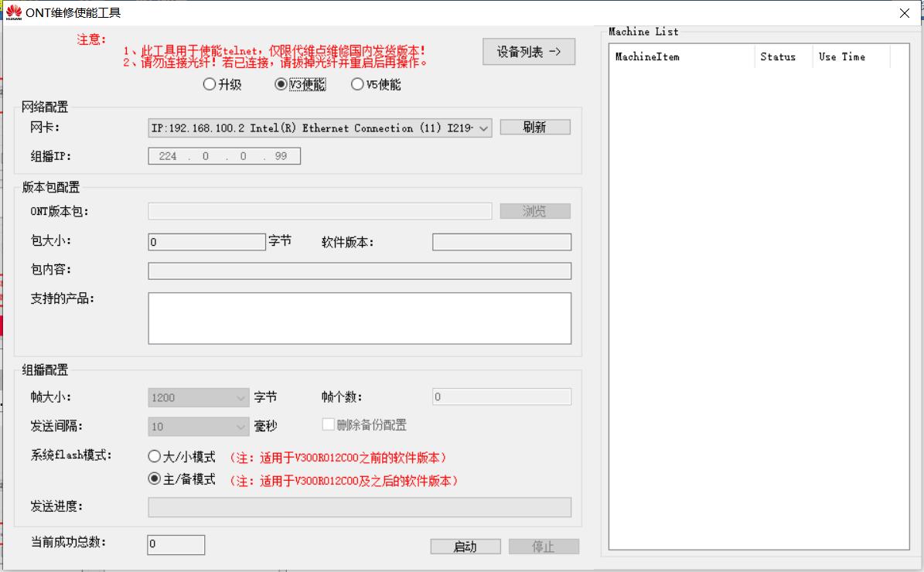
Task: Click the 毫秒 unit label
Action: click(266, 426)
